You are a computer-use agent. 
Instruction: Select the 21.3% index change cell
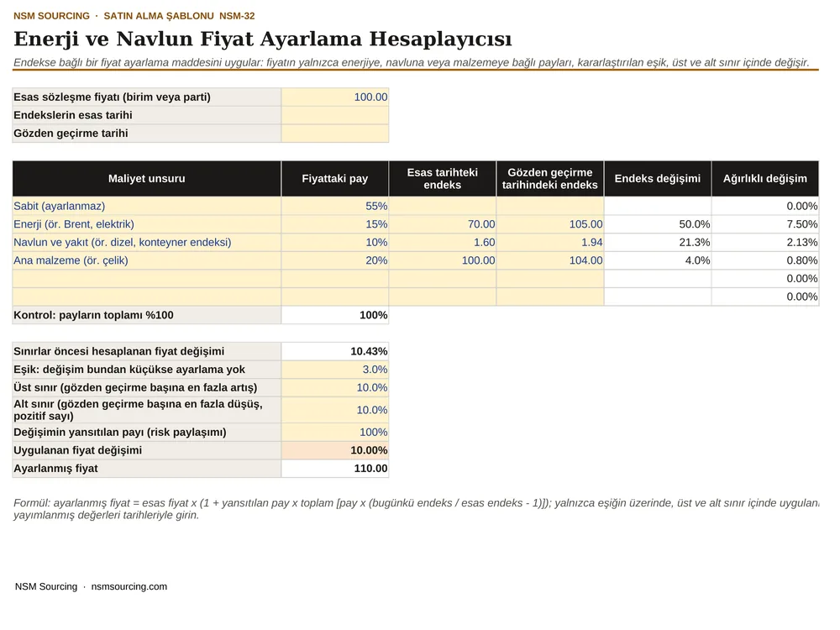point(658,243)
